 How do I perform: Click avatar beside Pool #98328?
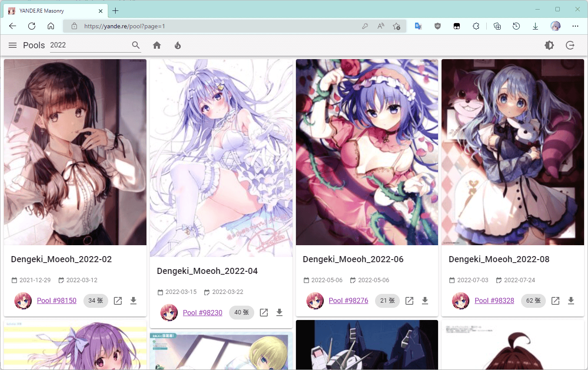click(x=461, y=300)
